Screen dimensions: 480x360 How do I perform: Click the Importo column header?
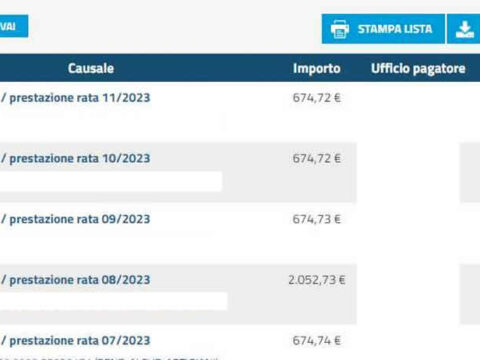tap(317, 68)
